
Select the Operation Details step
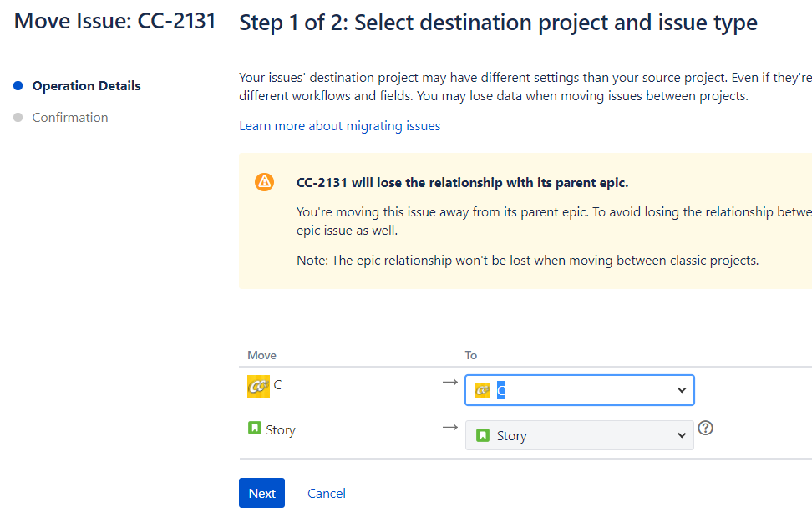(x=86, y=86)
